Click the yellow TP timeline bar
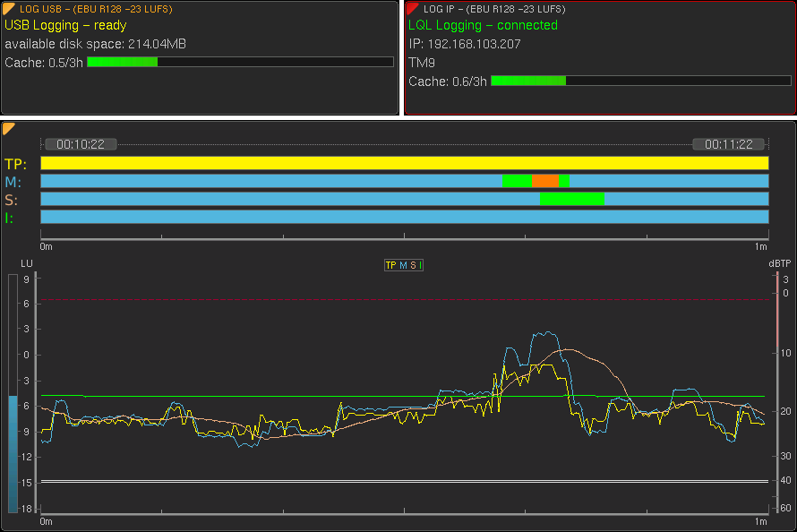Viewport: 797px width, 532px height. point(405,163)
